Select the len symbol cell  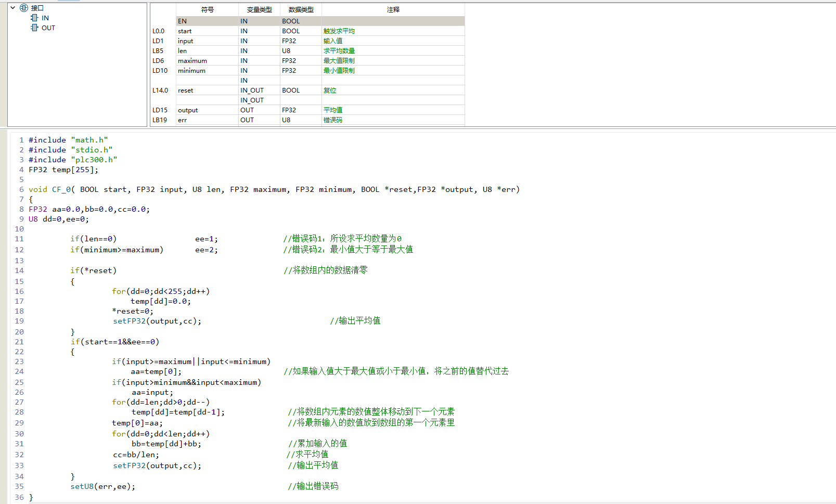point(208,50)
